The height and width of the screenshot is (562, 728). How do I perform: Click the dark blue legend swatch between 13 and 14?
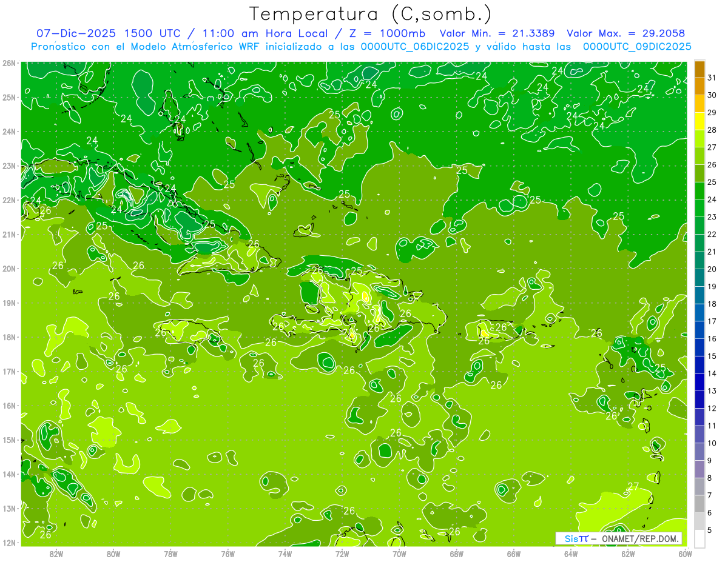click(x=699, y=383)
